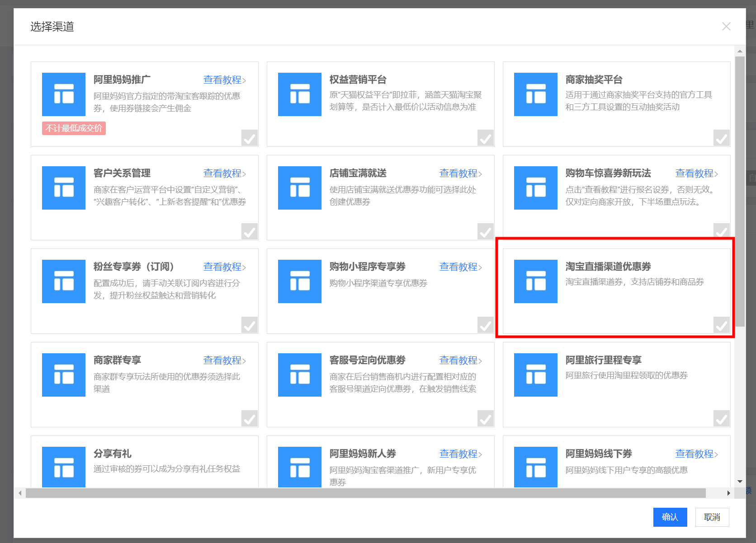Tick the checkmark on 店铺宝满就送 card
756x543 pixels.
coord(486,231)
